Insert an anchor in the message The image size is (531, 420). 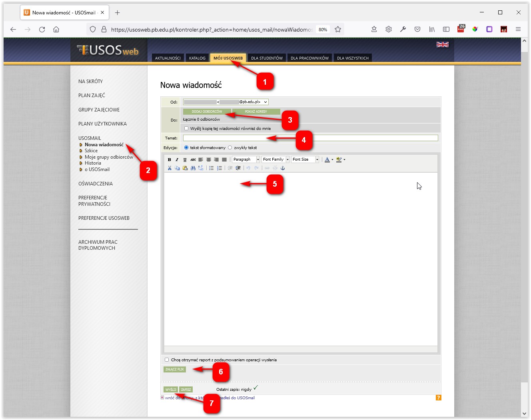tap(283, 168)
